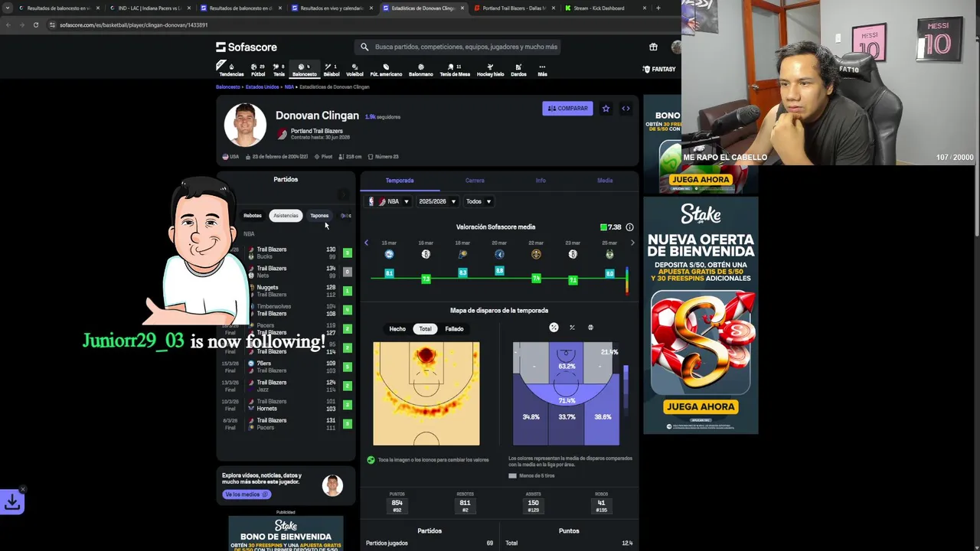Image resolution: width=980 pixels, height=551 pixels.
Task: Select the Tapones stat pill
Action: (x=319, y=216)
